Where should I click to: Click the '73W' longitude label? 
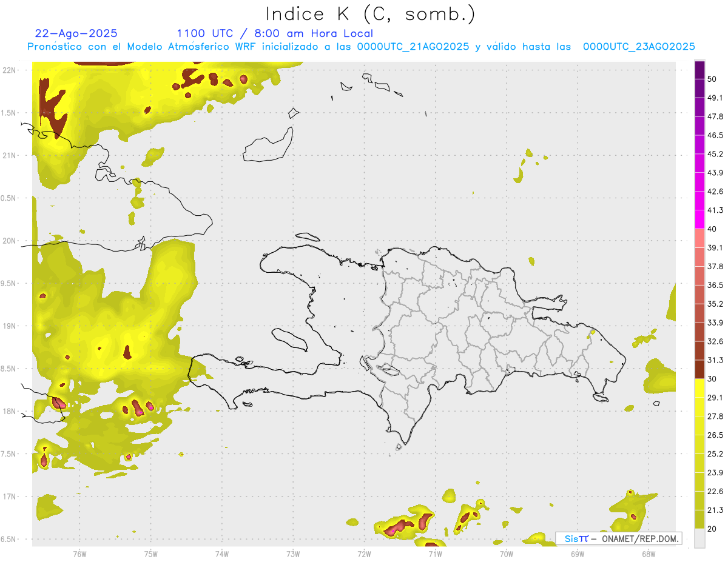(293, 554)
